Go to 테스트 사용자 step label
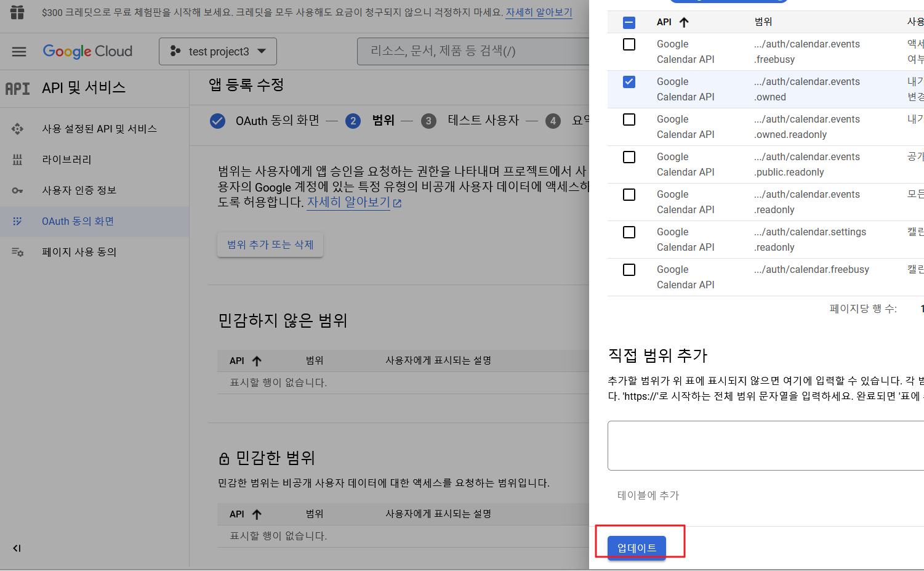This screenshot has width=924, height=571. pos(483,120)
